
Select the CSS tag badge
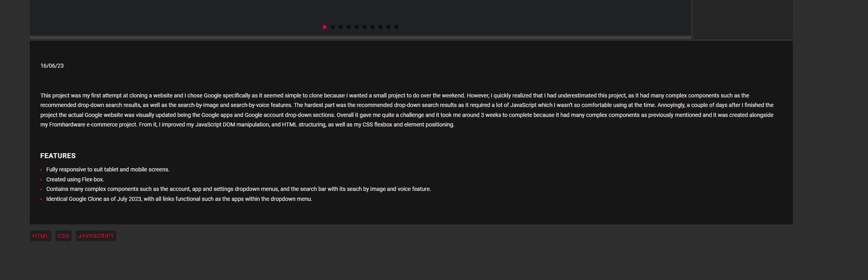(x=63, y=236)
